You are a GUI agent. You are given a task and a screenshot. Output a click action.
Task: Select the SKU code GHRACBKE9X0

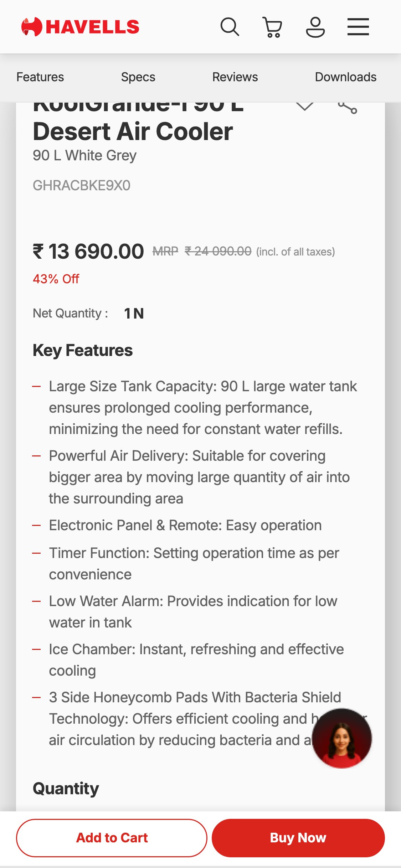click(x=82, y=185)
